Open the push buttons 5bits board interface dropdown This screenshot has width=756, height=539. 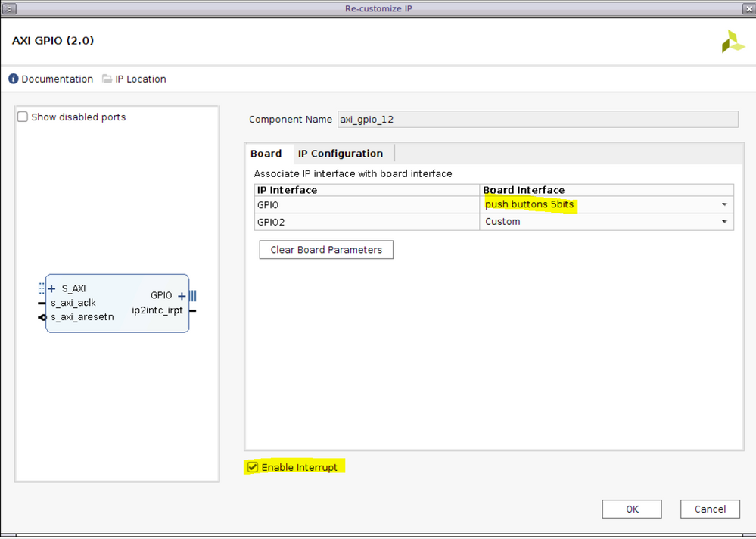coord(724,204)
